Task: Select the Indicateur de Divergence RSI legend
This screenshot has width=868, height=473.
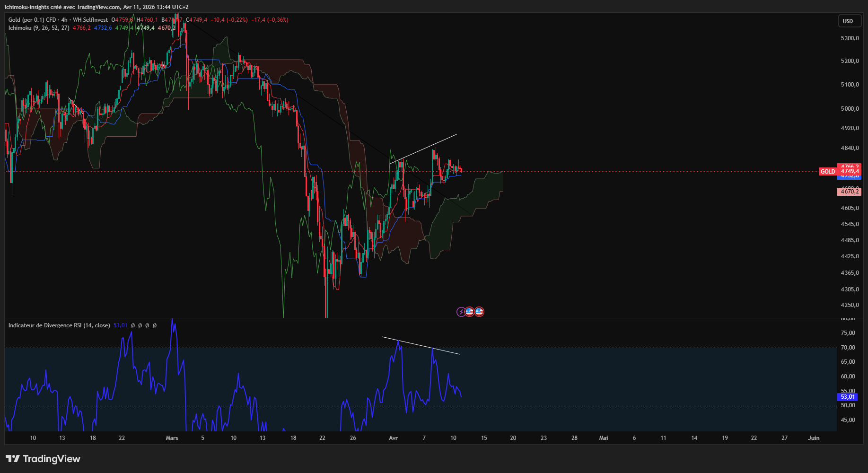Action: coord(59,325)
